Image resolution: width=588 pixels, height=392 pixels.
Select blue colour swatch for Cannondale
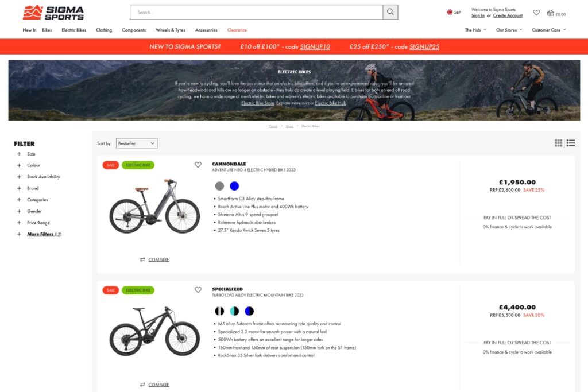click(234, 186)
